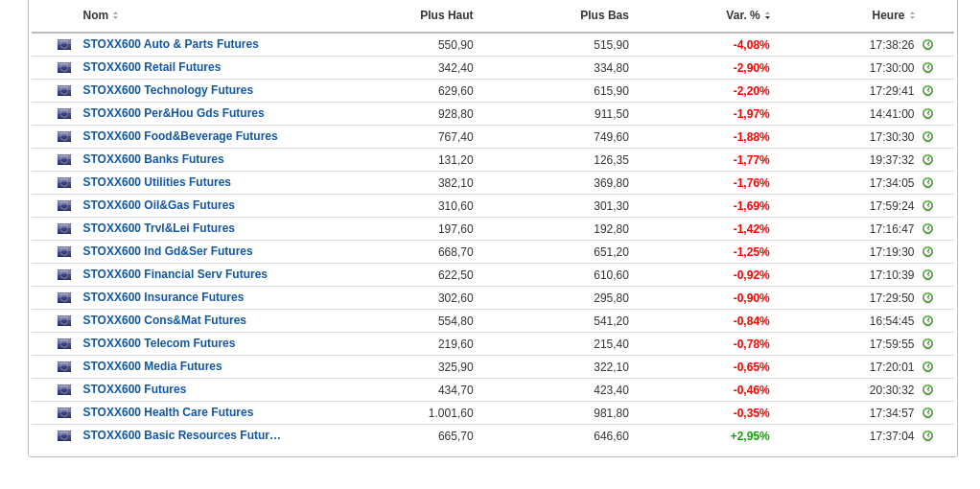Screen dimensions: 980x489
Task: Click the Plus Haut column header
Action: click(446, 15)
